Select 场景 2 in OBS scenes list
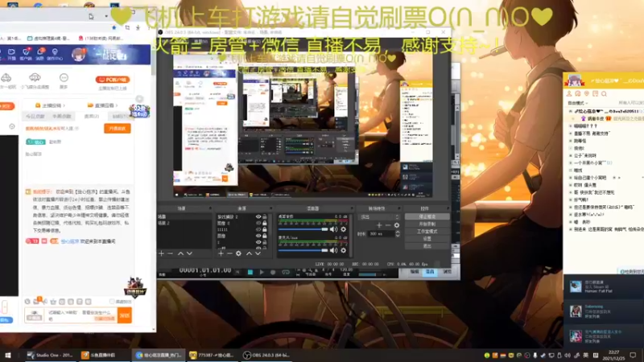The image size is (644, 362). 184,224
